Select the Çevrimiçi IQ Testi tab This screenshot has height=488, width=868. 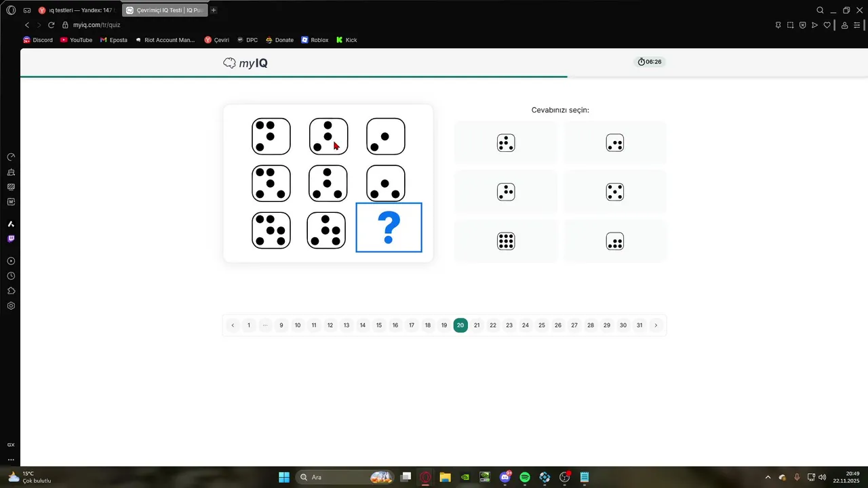point(164,10)
